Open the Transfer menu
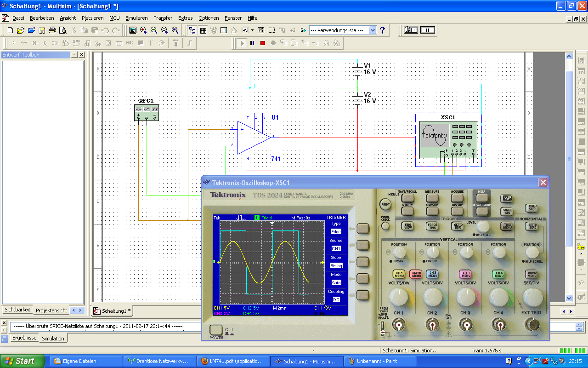Viewport: 588px width, 368px height. coord(163,18)
